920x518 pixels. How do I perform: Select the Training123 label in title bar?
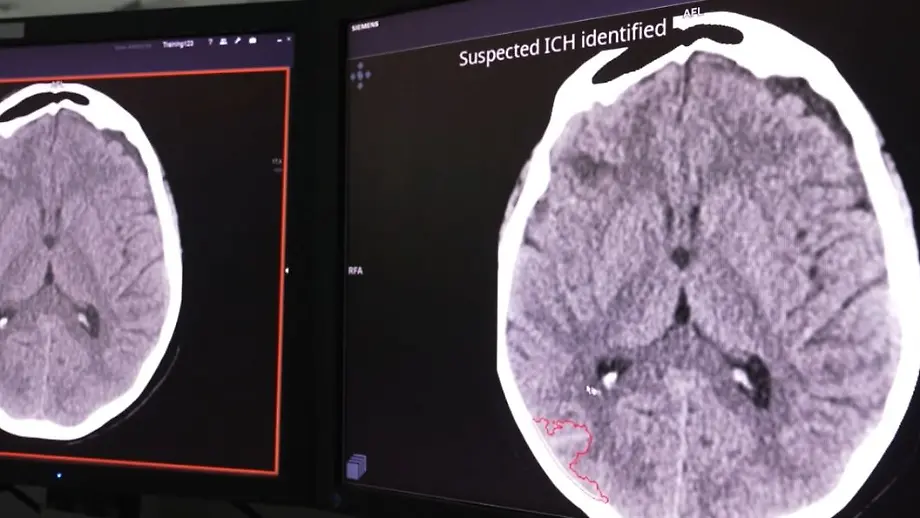[178, 44]
